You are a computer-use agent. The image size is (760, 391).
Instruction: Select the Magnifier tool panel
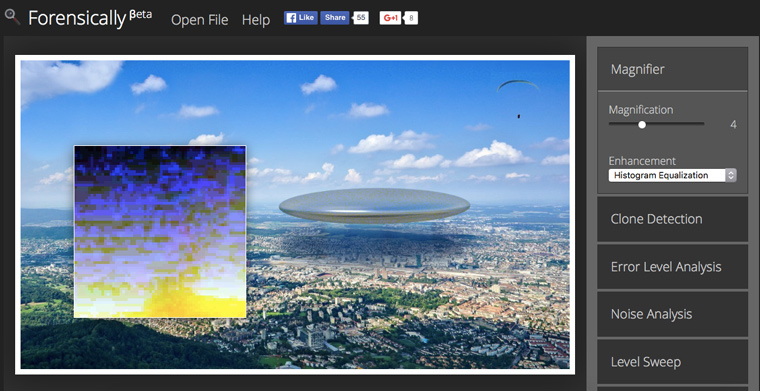tap(672, 69)
